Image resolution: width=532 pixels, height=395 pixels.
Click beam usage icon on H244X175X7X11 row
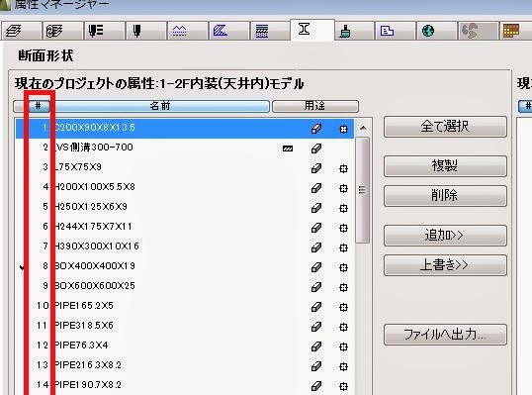click(x=316, y=228)
